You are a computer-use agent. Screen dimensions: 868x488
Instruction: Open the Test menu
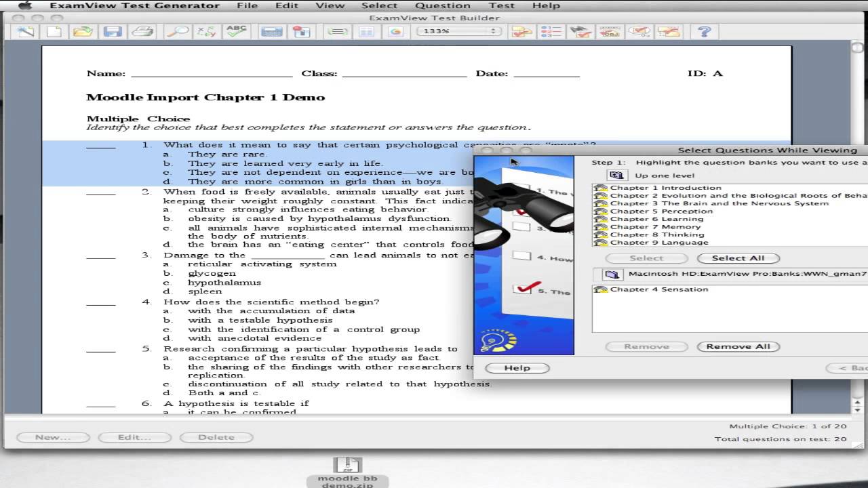point(501,5)
